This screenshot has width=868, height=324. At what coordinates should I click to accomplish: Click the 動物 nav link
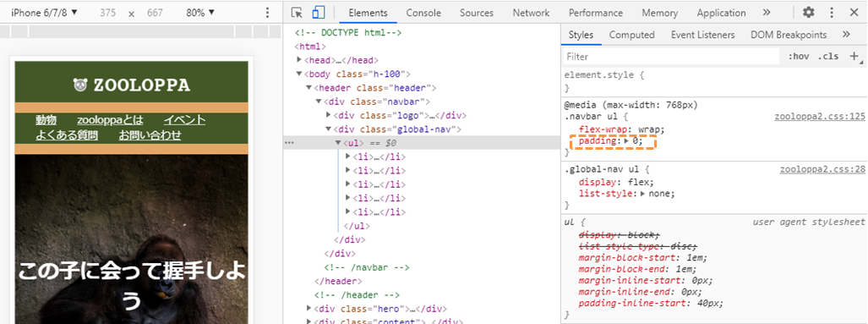coord(46,119)
